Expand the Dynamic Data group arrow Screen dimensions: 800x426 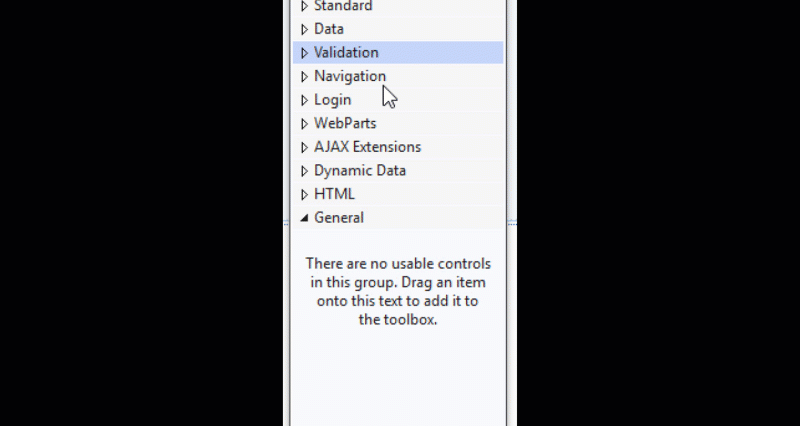305,171
